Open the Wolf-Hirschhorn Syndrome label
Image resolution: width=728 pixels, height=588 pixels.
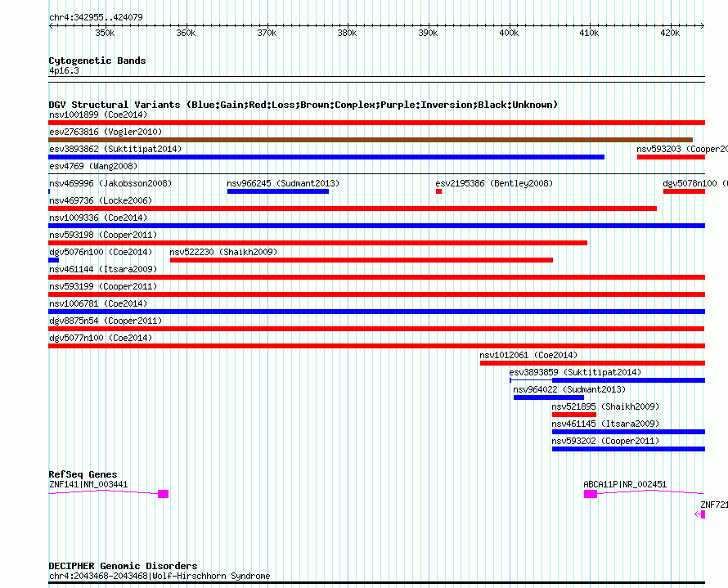(x=160, y=576)
